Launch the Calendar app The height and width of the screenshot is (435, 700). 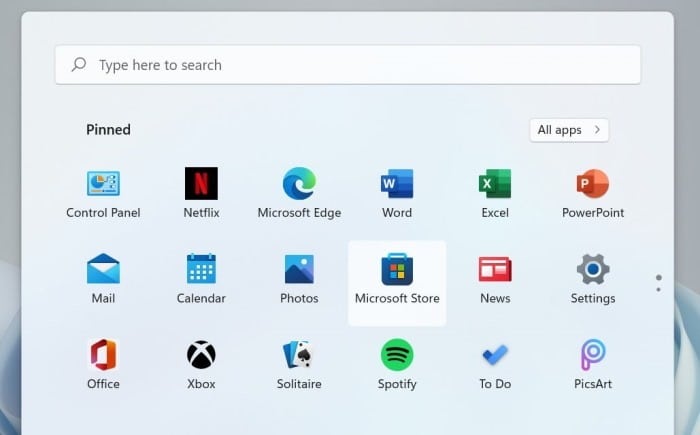201,279
